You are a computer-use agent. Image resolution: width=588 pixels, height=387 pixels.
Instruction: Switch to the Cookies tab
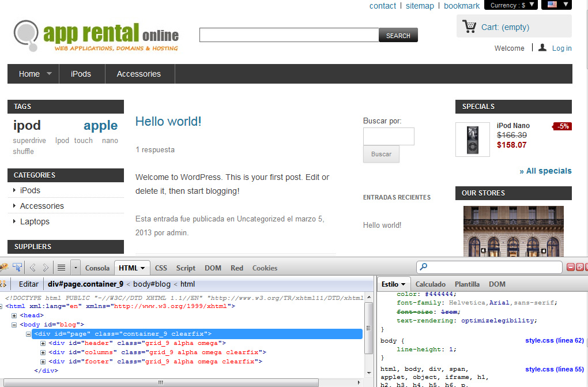(x=265, y=268)
